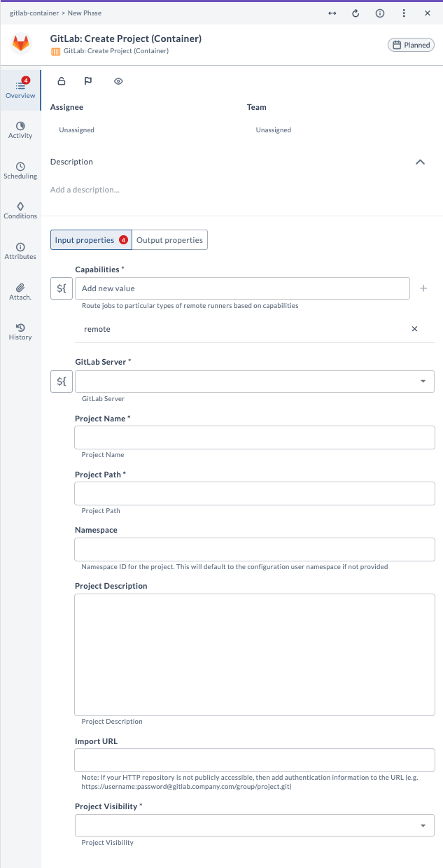Viewport: 443px width, 868px height.
Task: Switch to Output properties tab
Action: click(x=170, y=240)
